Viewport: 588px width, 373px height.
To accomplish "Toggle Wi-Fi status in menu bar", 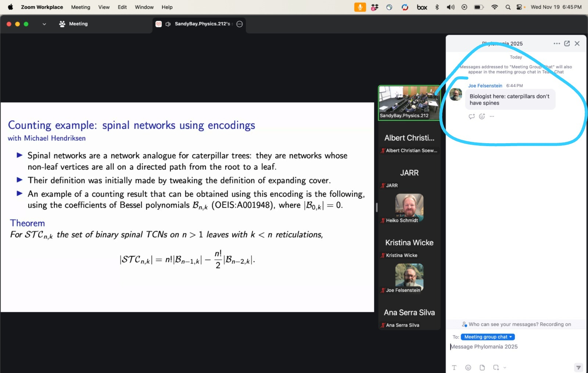I will (x=495, y=7).
